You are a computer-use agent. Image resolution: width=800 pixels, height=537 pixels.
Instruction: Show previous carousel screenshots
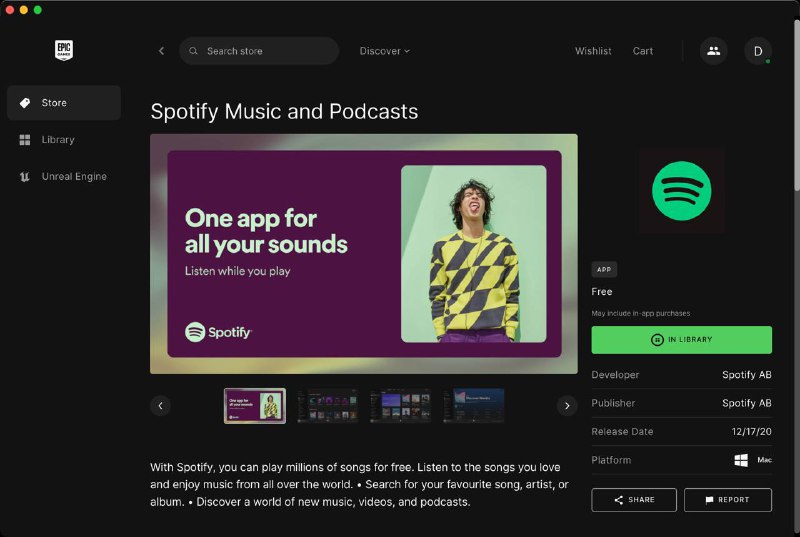(160, 406)
